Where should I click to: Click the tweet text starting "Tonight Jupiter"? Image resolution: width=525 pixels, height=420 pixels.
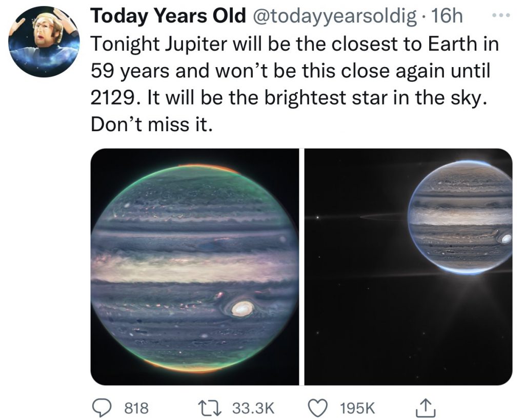point(295,44)
